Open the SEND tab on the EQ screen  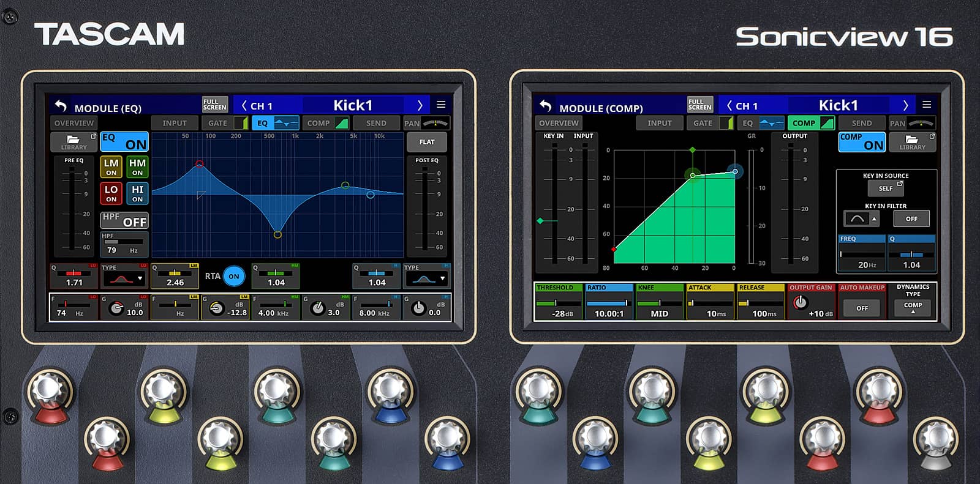(376, 123)
